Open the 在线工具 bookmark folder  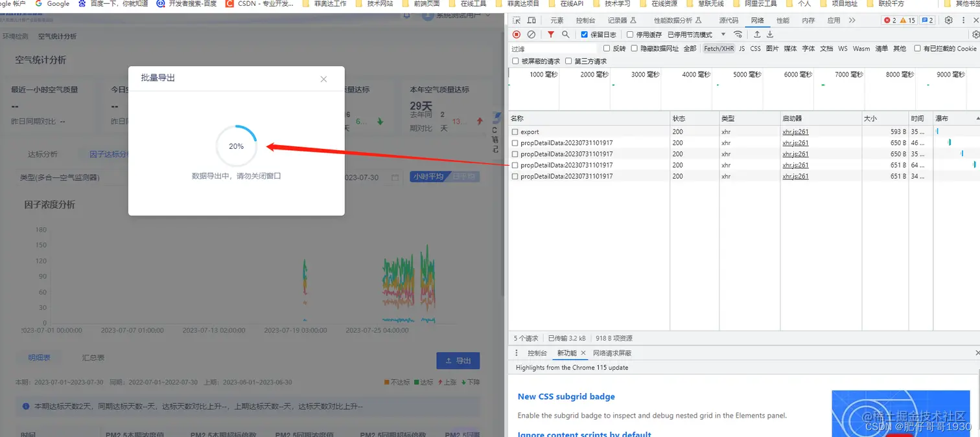[x=467, y=4]
